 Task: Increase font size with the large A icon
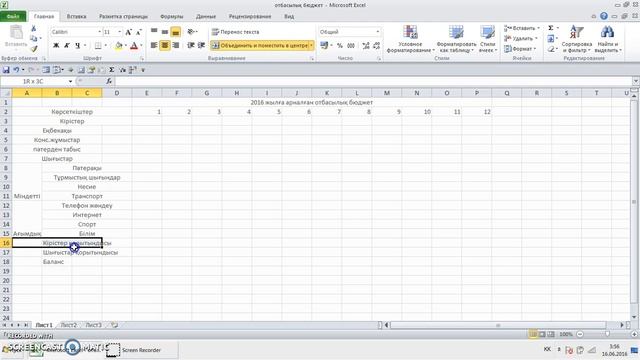point(129,32)
